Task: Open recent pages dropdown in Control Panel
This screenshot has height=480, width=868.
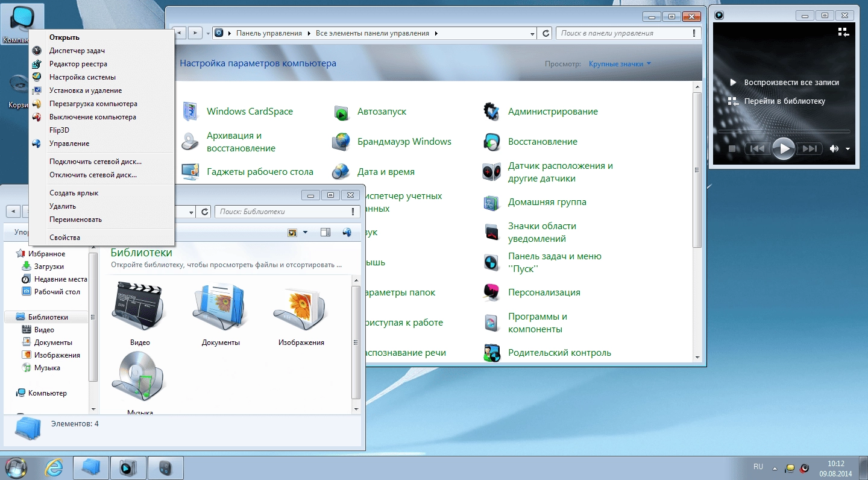Action: (x=208, y=33)
